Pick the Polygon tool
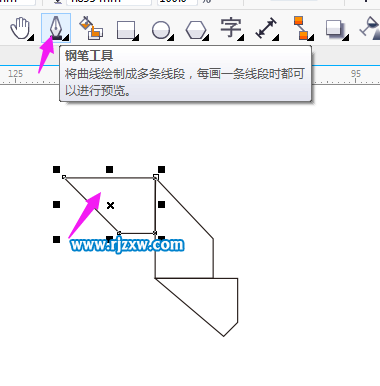This screenshot has width=380, height=386. pyautogui.click(x=197, y=30)
